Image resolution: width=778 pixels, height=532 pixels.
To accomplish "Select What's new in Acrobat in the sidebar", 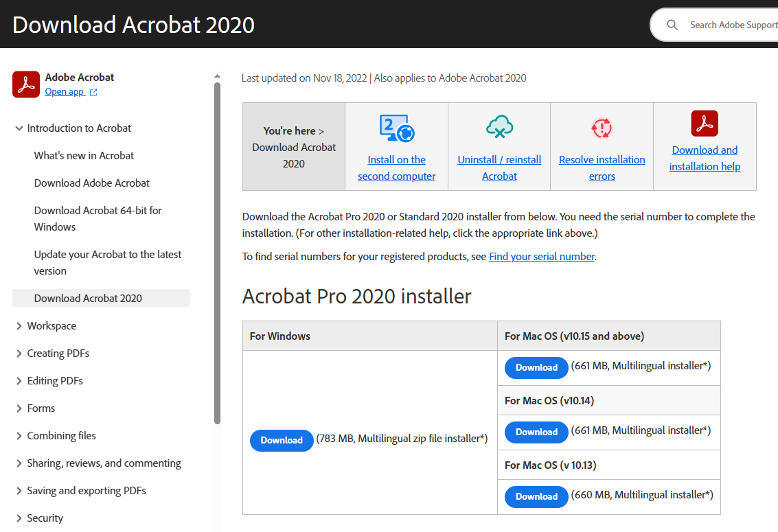I will (x=83, y=155).
